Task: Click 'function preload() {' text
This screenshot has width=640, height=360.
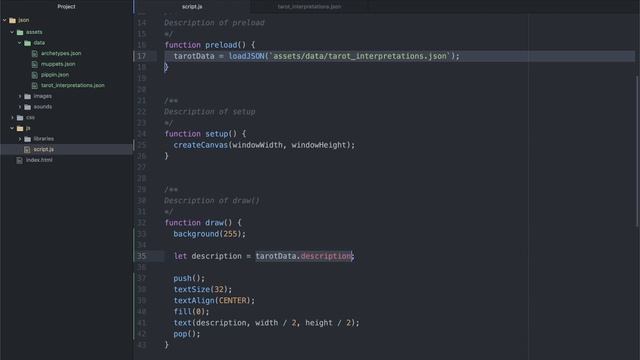Action: (x=210, y=45)
